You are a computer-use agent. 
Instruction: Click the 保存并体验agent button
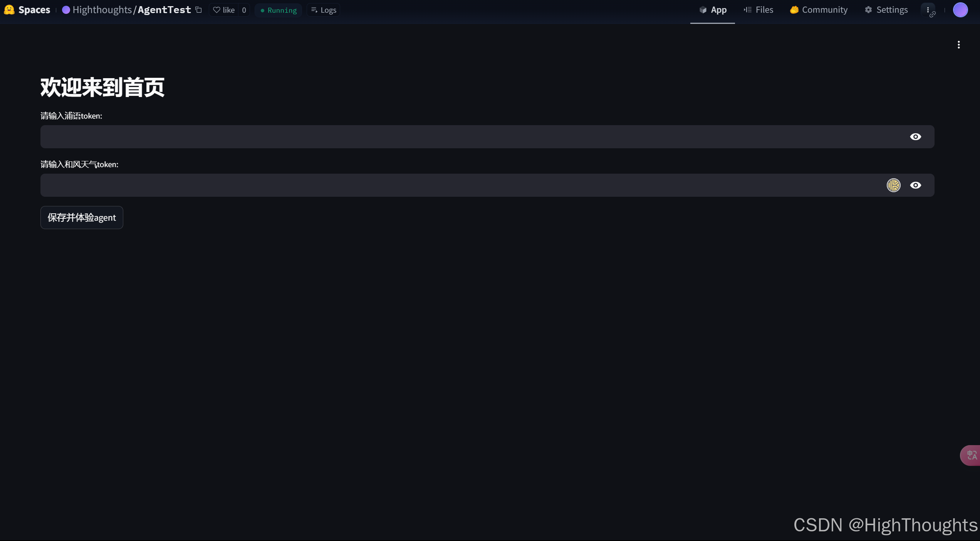(x=82, y=218)
